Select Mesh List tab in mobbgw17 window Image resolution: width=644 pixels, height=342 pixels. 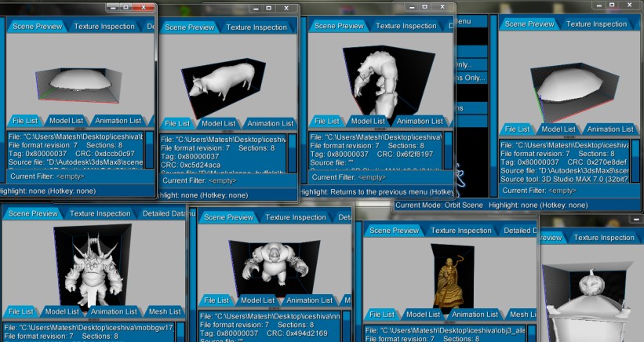(165, 311)
